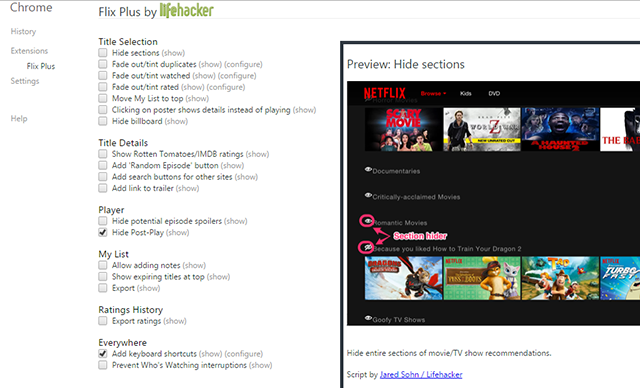Uncheck Add keyboard shortcuts checkbox
Image resolution: width=640 pixels, height=388 pixels.
coord(103,353)
